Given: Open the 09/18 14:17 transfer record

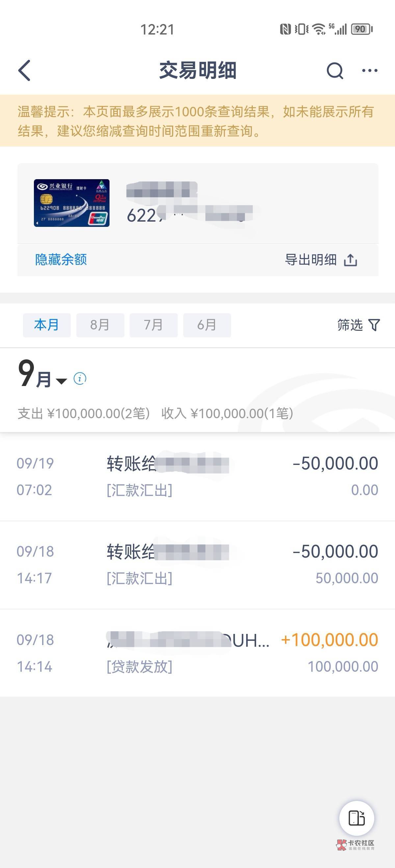Looking at the screenshot, I should [197, 565].
